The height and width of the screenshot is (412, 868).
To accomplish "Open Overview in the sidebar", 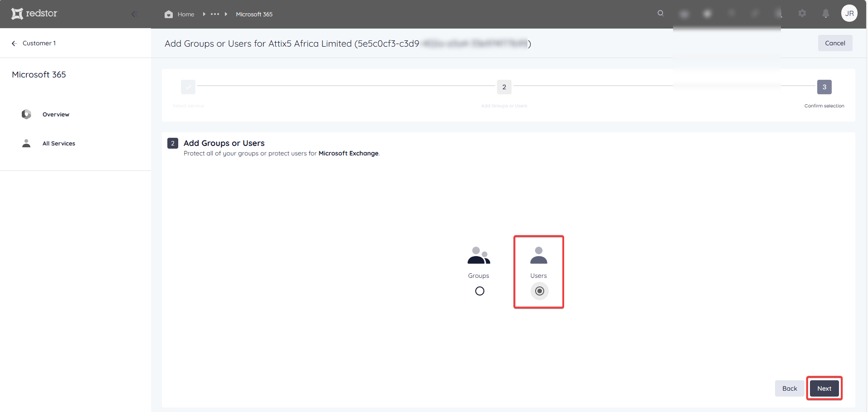I will coord(56,114).
